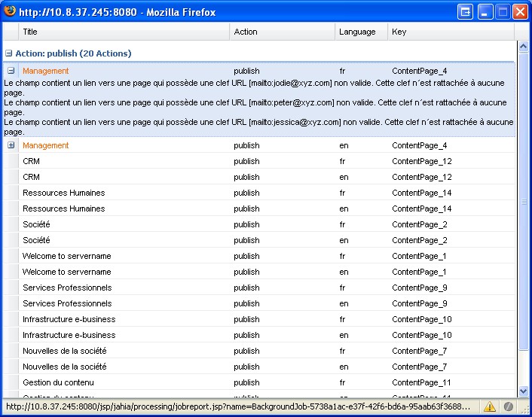This screenshot has height=417, width=532.
Task: Click ContentPage_11 key in Gestion du contenu row
Action: (421, 383)
